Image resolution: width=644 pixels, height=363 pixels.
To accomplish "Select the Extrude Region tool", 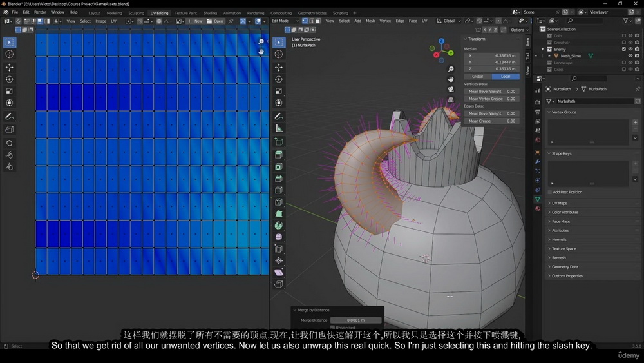I will pos(279,154).
